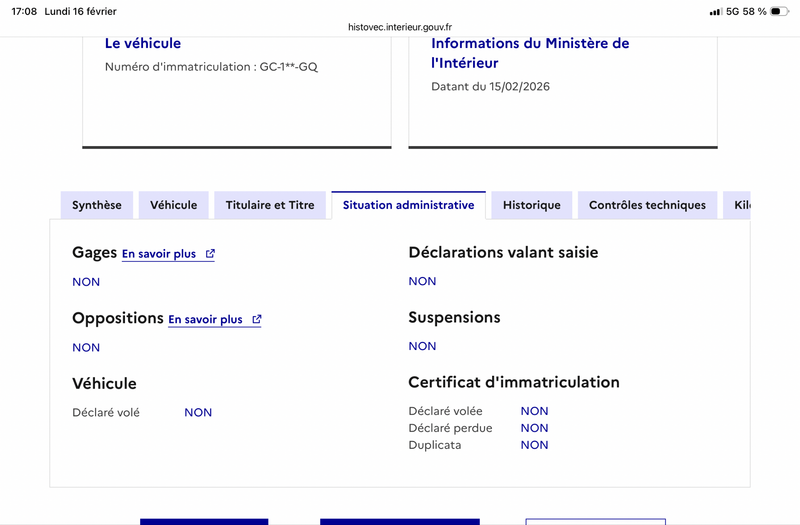The width and height of the screenshot is (800, 525).
Task: Click the Déclaré volé label
Action: click(106, 412)
